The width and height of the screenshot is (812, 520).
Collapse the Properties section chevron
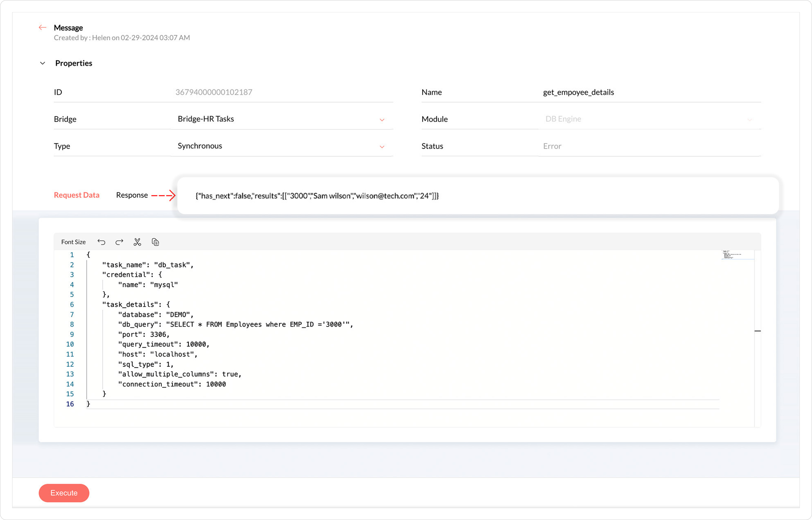[42, 63]
